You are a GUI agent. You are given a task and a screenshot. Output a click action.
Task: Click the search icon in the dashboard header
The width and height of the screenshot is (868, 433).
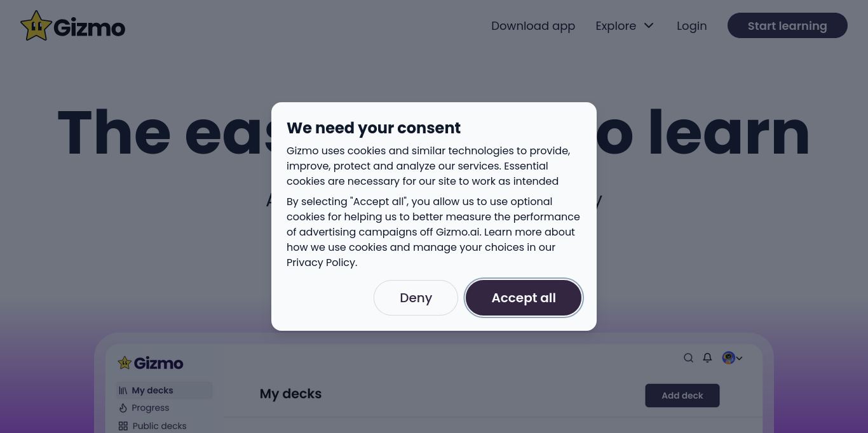click(x=688, y=357)
